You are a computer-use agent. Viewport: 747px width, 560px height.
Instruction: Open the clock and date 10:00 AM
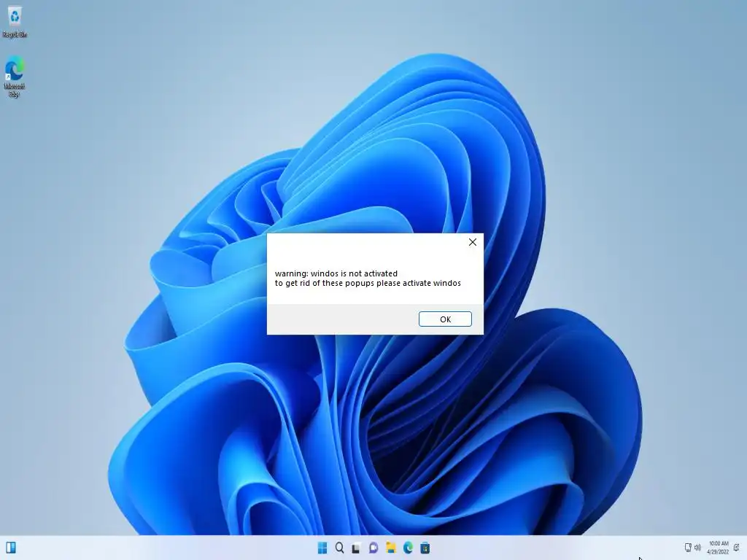[718, 548]
